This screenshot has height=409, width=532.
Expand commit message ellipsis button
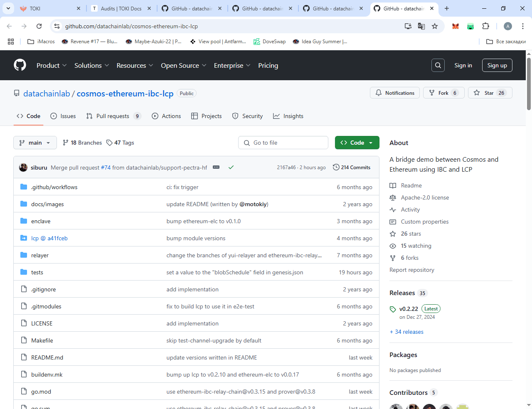216,167
